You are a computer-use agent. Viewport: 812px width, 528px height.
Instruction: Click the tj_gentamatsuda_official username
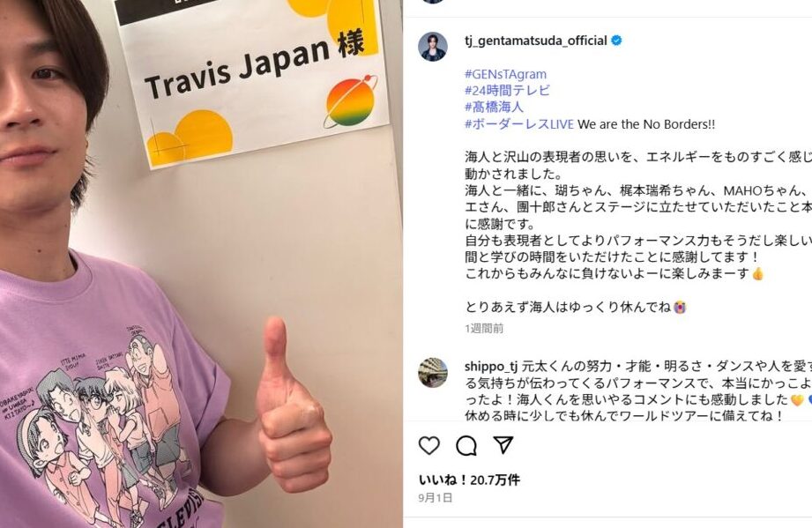tap(535, 41)
